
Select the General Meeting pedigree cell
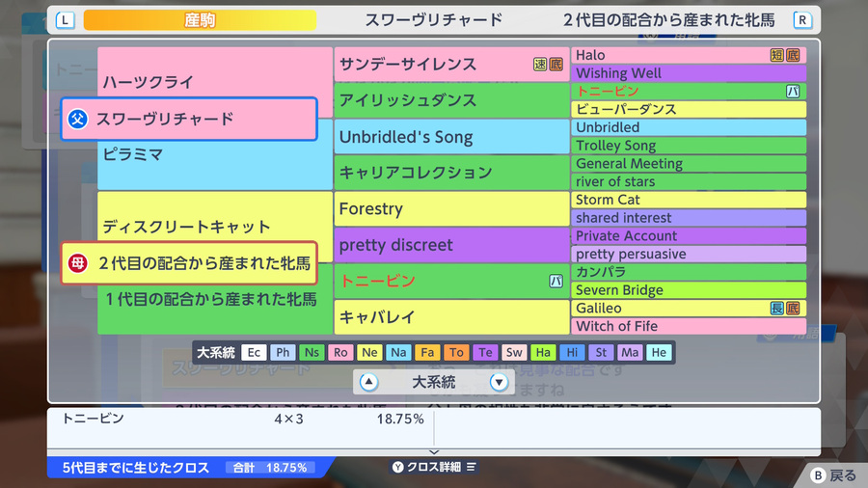689,164
